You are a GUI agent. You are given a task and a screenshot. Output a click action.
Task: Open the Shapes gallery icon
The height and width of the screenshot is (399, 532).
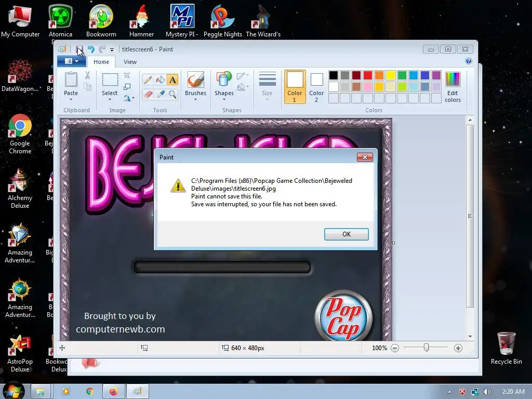pyautogui.click(x=224, y=79)
